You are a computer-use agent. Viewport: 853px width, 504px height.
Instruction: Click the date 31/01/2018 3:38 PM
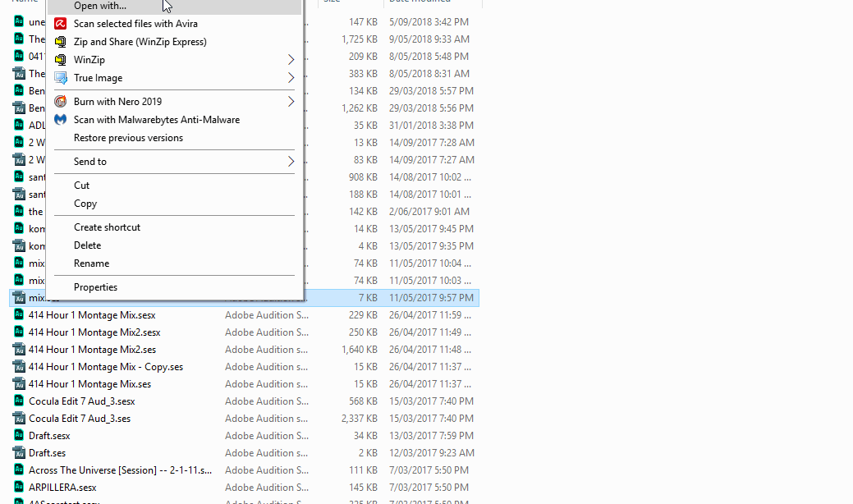431,125
